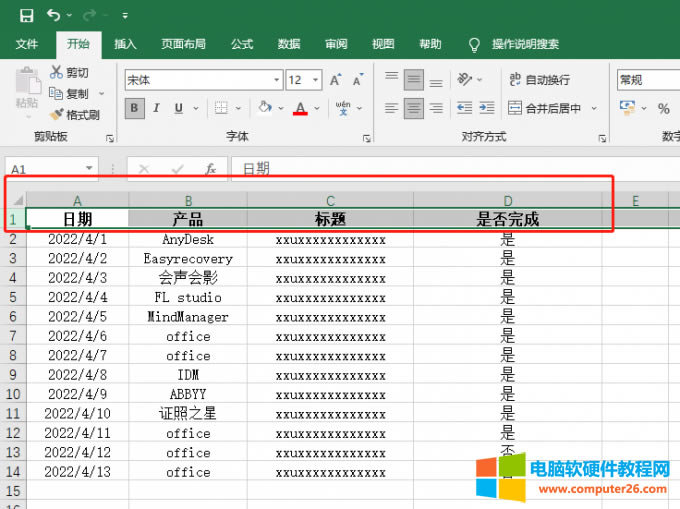Open the 公式 (Formulas) ribbon tab
The image size is (680, 509).
[x=242, y=44]
